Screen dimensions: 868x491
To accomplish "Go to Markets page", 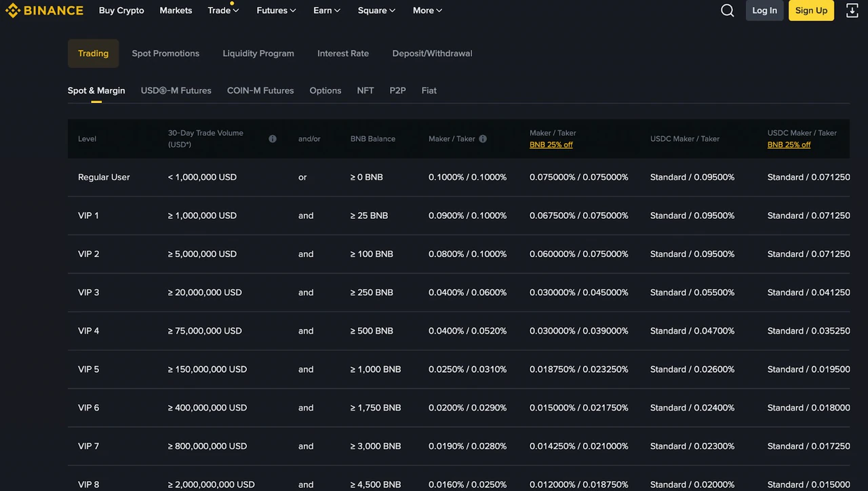I will pos(176,10).
